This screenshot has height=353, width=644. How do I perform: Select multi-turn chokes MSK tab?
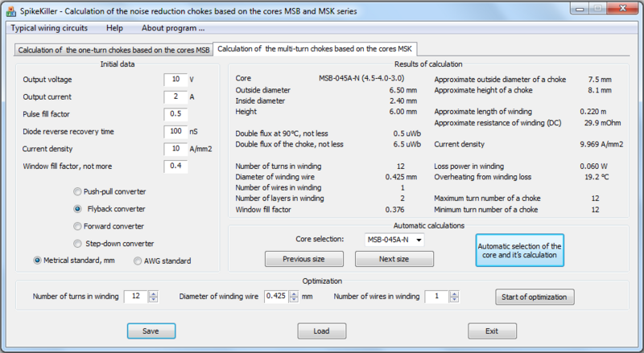coord(315,49)
